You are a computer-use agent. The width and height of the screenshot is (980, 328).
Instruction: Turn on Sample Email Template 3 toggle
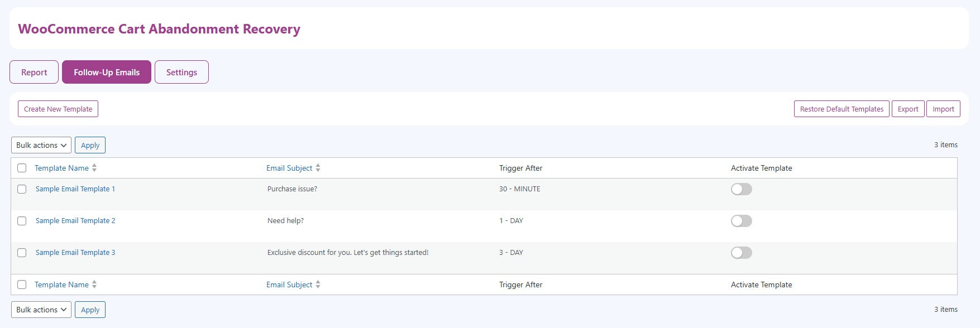pyautogui.click(x=741, y=253)
